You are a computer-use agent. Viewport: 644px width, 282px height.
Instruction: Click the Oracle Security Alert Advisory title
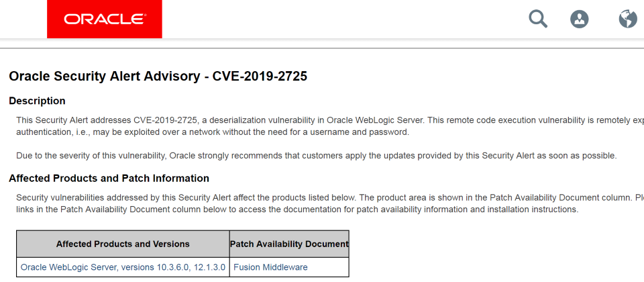158,76
